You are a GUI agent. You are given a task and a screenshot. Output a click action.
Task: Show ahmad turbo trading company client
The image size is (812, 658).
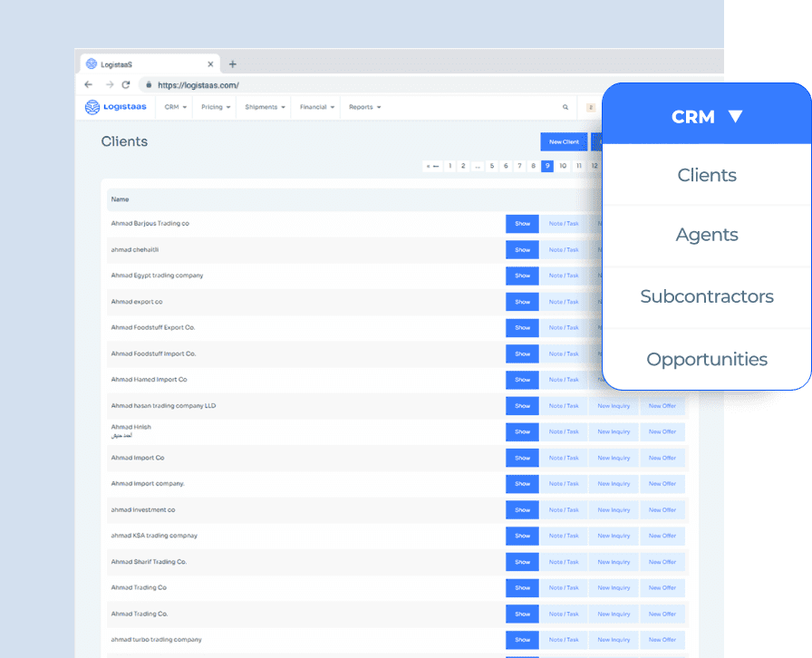[522, 640]
